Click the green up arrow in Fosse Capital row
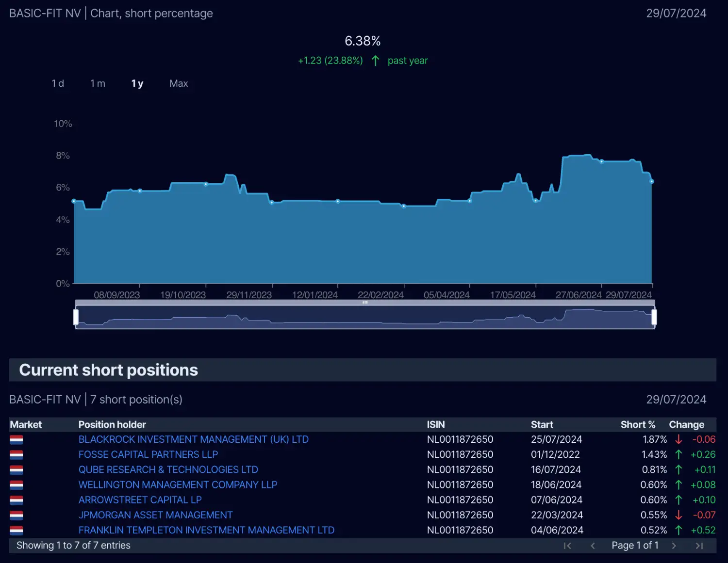Viewport: 728px width, 563px height. tap(678, 454)
